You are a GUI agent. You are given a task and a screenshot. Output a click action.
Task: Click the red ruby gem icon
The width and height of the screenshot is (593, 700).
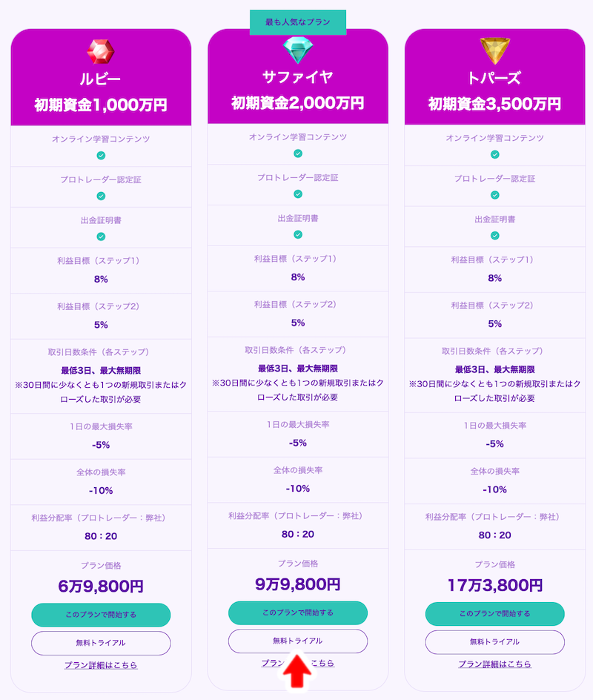(100, 52)
